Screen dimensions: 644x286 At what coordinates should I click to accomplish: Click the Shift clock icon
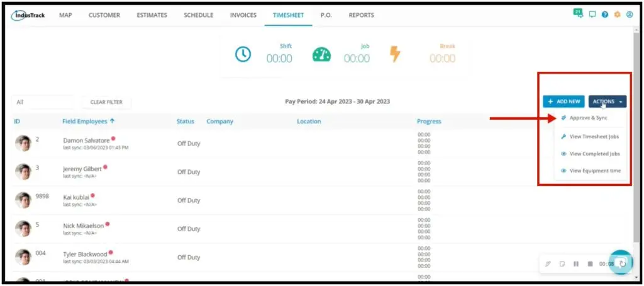point(243,54)
